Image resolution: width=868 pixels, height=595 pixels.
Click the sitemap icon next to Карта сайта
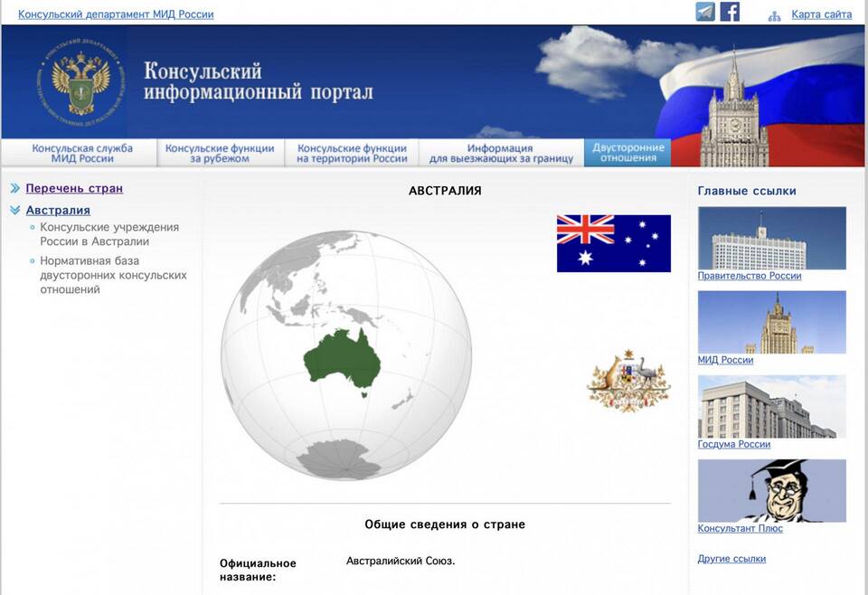[x=774, y=15]
